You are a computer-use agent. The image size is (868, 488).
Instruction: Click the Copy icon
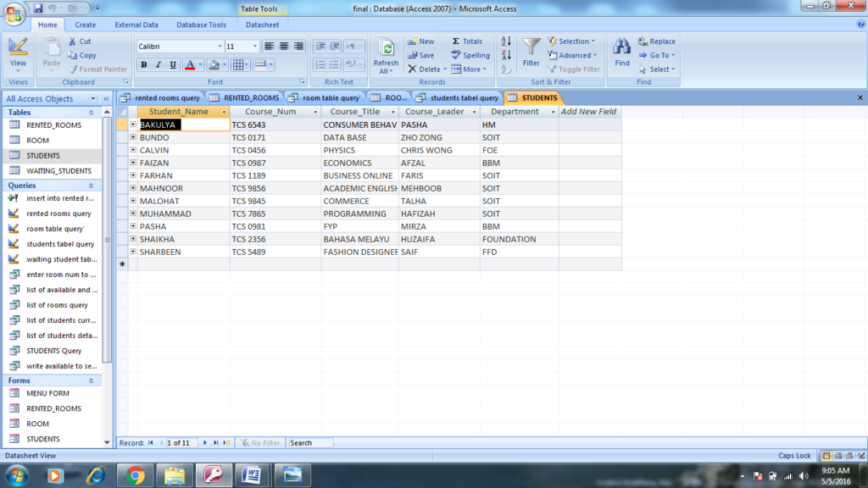click(73, 55)
